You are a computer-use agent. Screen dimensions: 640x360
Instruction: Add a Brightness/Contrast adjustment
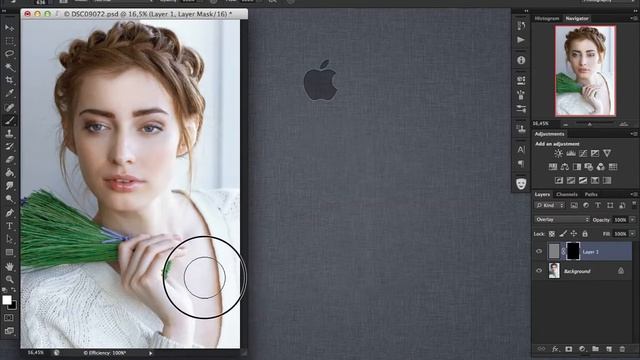pos(558,153)
